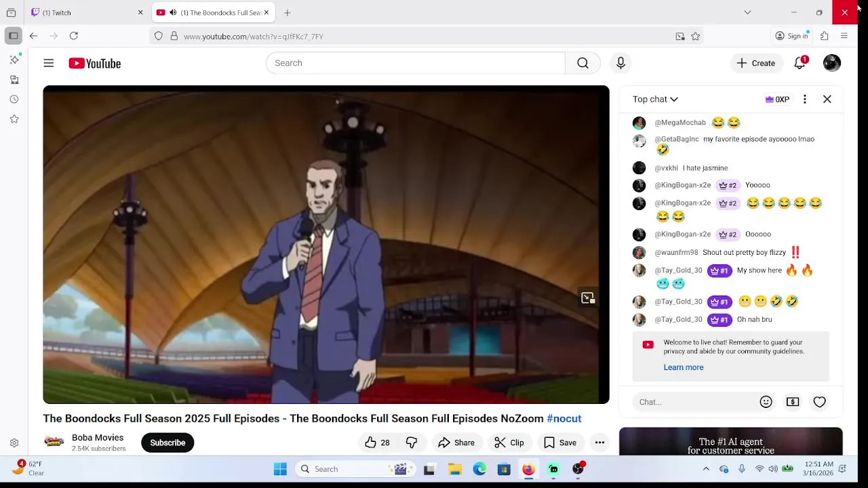Open sidebar bookmarks star icon
868x488 pixels.
[x=14, y=119]
